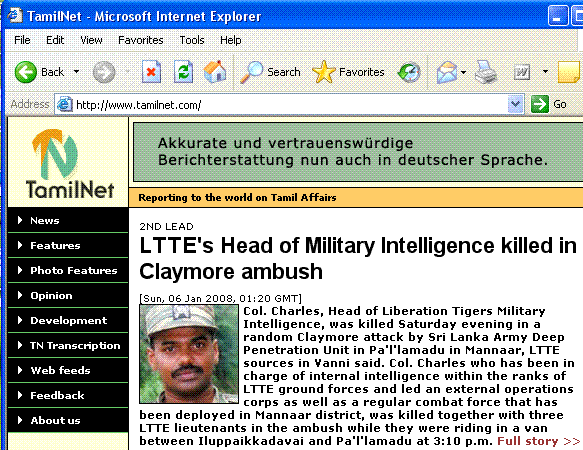Follow the Full story >> link

pyautogui.click(x=538, y=441)
